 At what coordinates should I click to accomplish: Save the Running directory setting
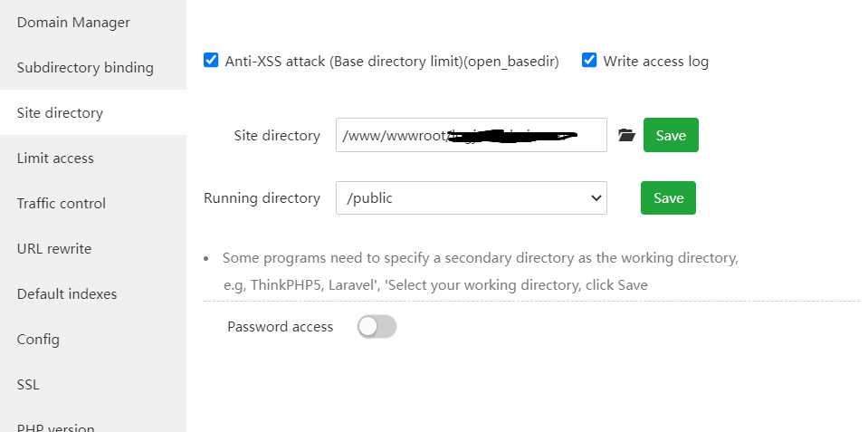[668, 197]
